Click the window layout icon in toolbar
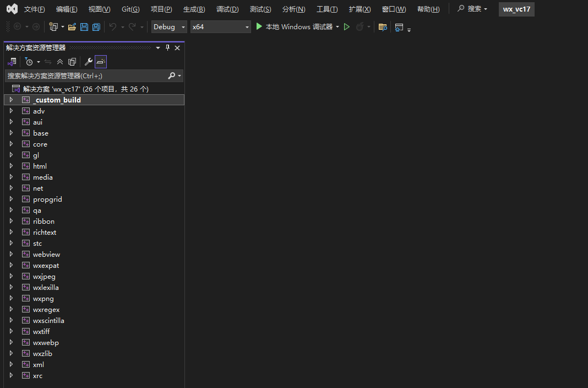588x388 pixels. click(399, 27)
